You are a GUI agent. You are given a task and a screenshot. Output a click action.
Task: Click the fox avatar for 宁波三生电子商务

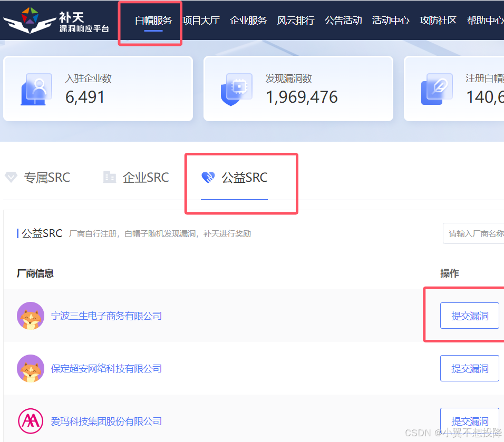pyautogui.click(x=31, y=316)
